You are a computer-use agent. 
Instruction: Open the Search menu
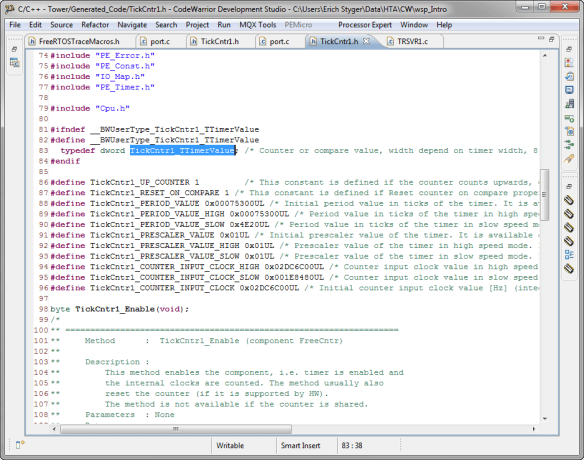tap(166, 25)
